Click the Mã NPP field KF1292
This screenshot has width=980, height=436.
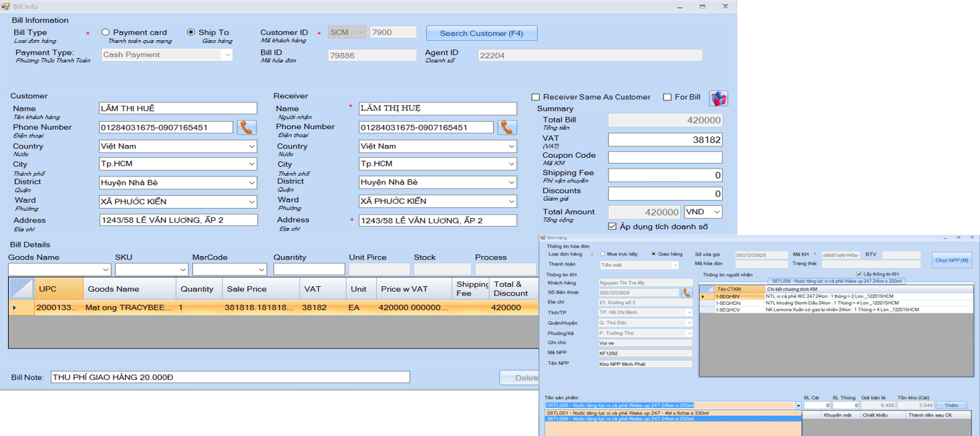645,353
